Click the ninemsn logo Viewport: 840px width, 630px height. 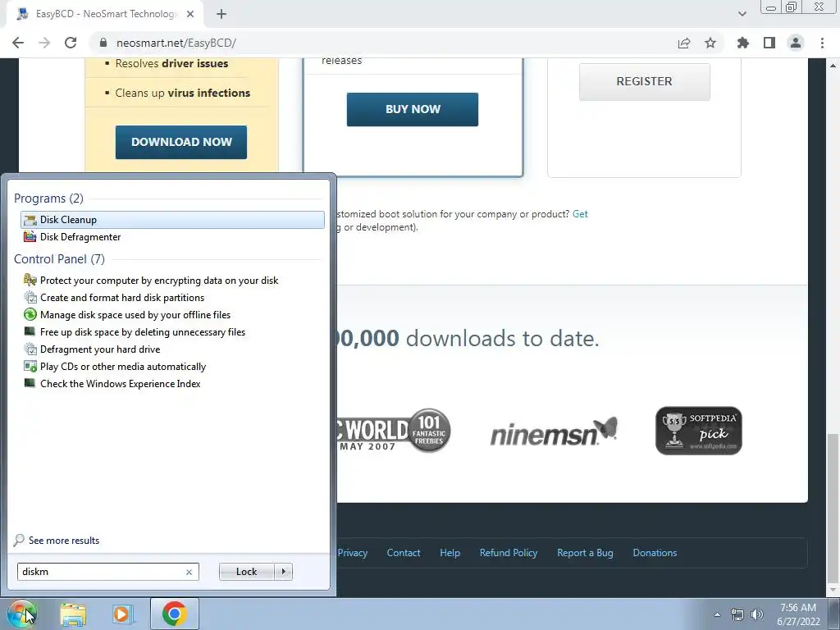554,431
